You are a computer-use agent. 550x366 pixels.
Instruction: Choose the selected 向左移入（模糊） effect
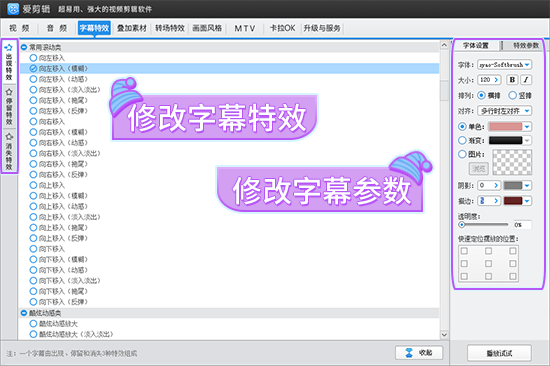click(229, 68)
